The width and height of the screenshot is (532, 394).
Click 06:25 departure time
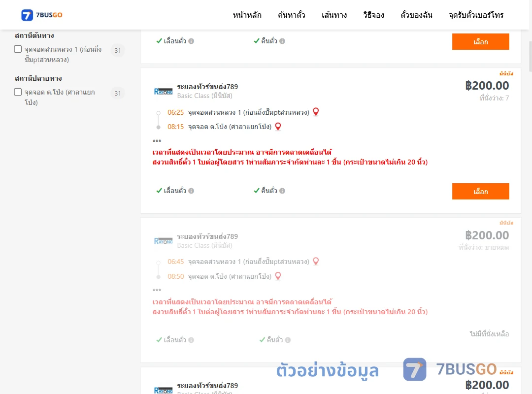click(175, 112)
